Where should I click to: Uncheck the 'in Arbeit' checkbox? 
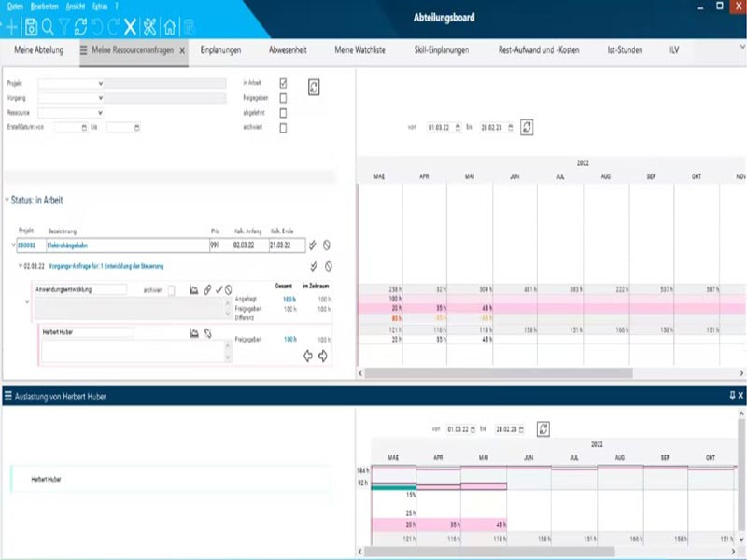(x=283, y=83)
